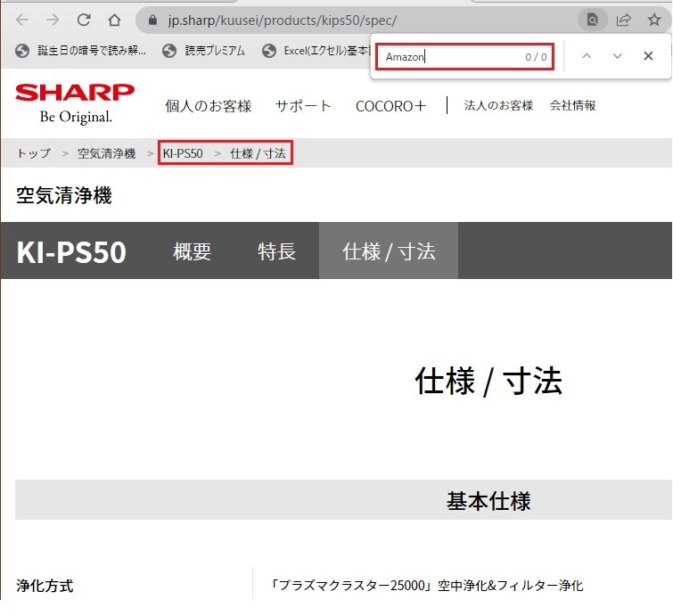
Task: Switch to the 特長 tab
Action: [277, 251]
